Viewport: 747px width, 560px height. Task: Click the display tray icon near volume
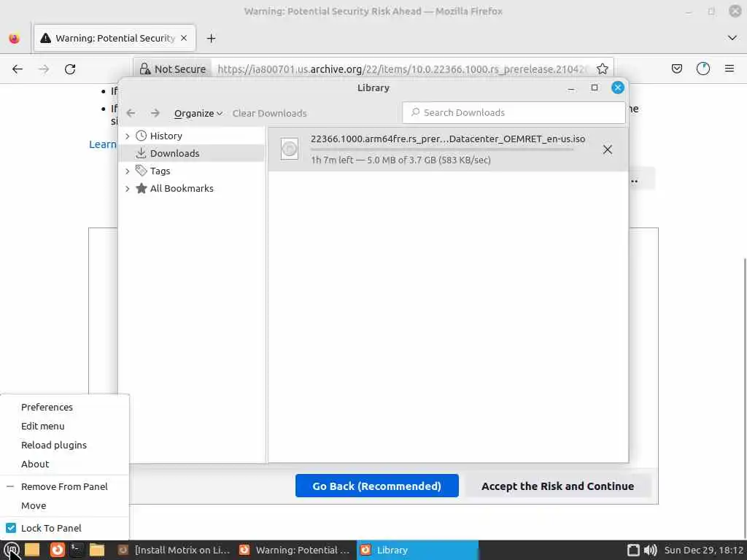(x=633, y=550)
